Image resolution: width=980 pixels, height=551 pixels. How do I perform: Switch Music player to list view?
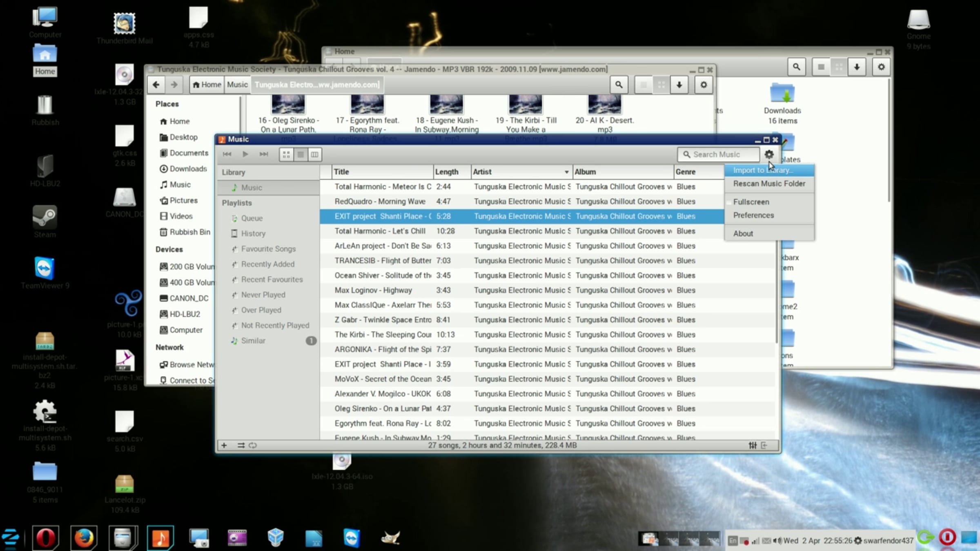(301, 154)
